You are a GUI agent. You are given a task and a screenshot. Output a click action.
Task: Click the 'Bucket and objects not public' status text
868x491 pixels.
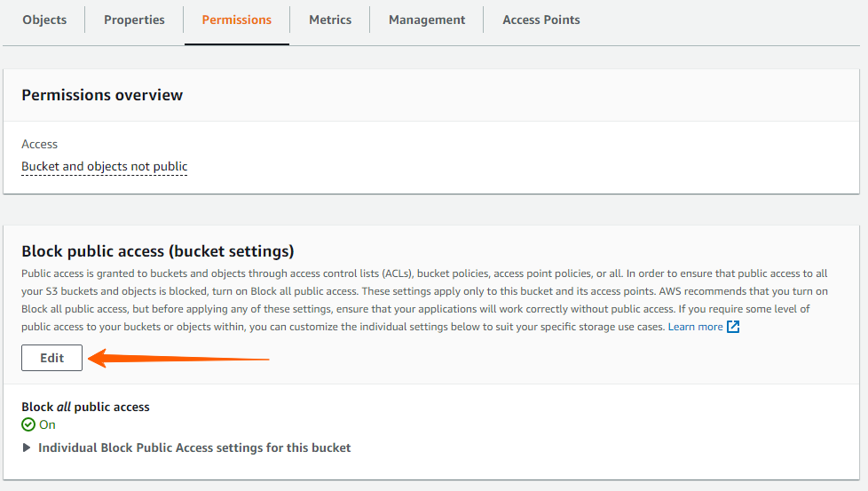click(105, 166)
